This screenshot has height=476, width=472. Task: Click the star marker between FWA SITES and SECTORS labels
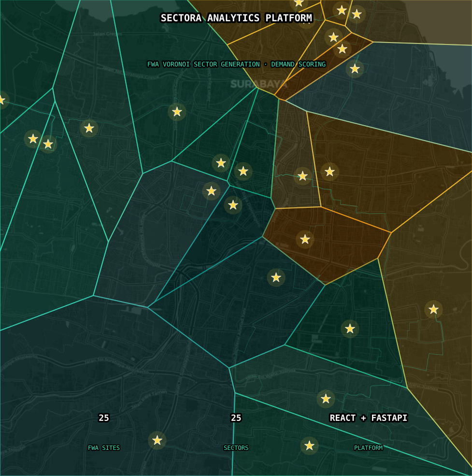pyautogui.click(x=157, y=440)
